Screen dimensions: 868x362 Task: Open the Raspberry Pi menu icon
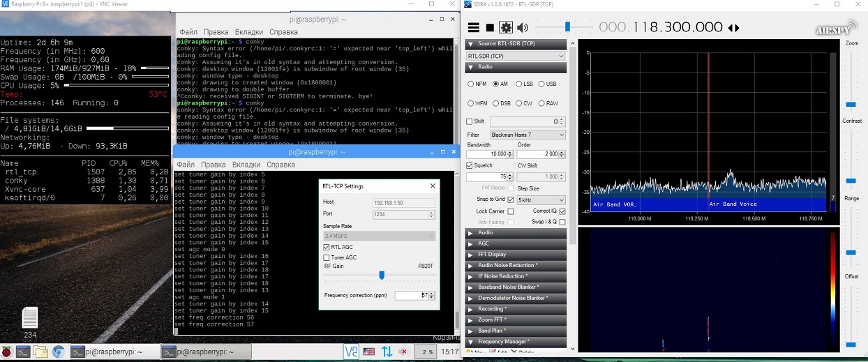pos(7,352)
